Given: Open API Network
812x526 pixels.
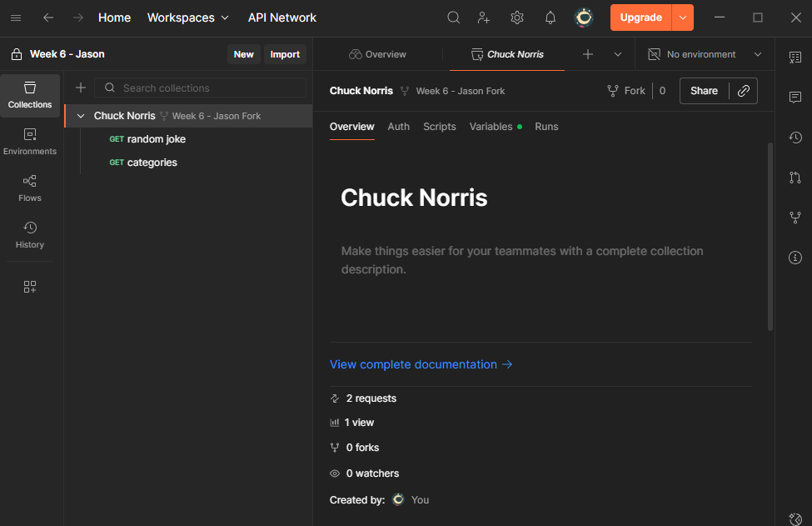Looking at the screenshot, I should pos(281,18).
